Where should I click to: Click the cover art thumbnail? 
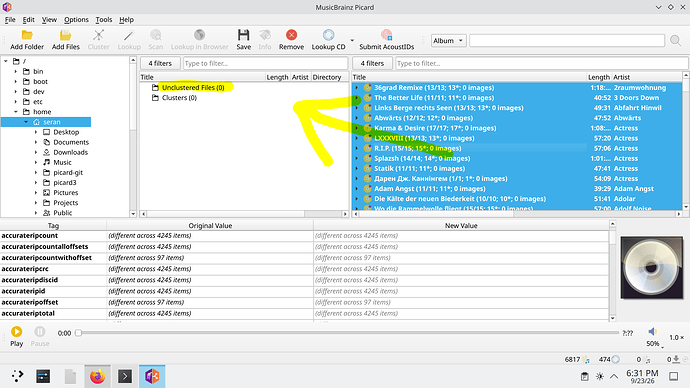[652, 267]
